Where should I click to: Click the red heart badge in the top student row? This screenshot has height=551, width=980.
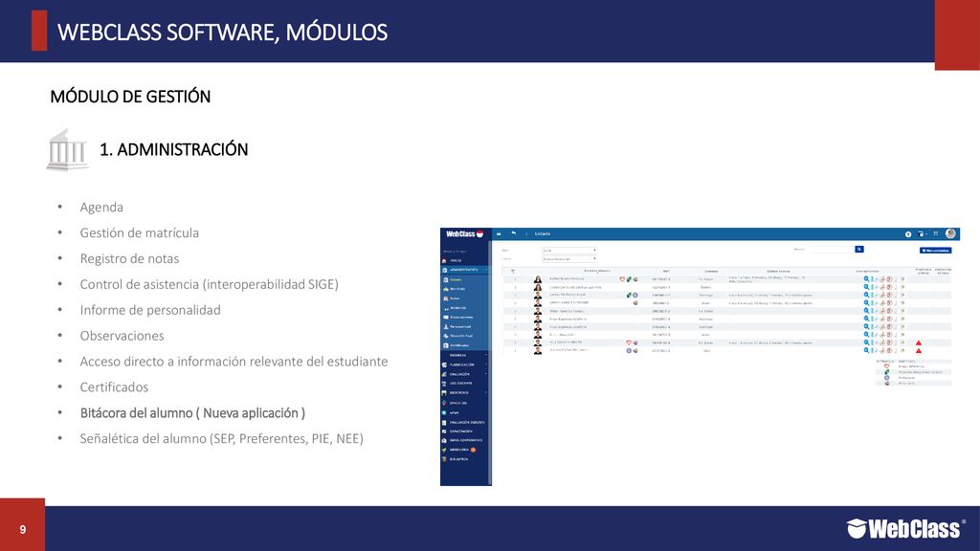coord(622,279)
